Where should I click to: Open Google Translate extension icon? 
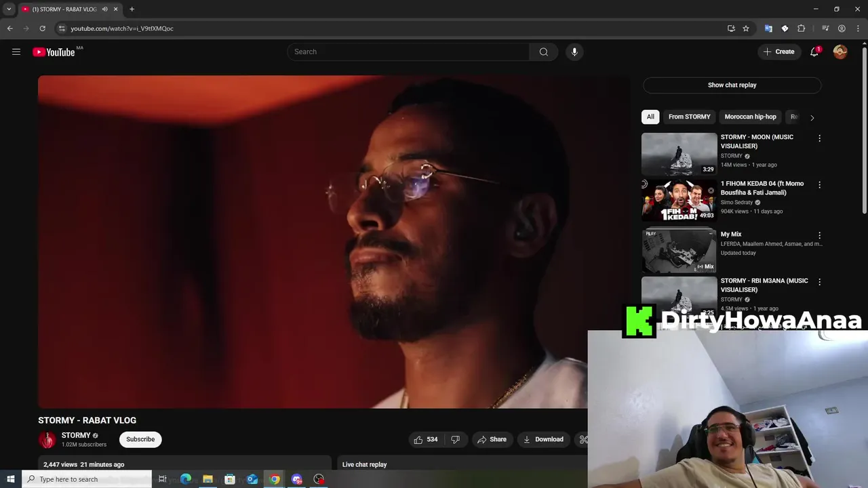click(768, 28)
